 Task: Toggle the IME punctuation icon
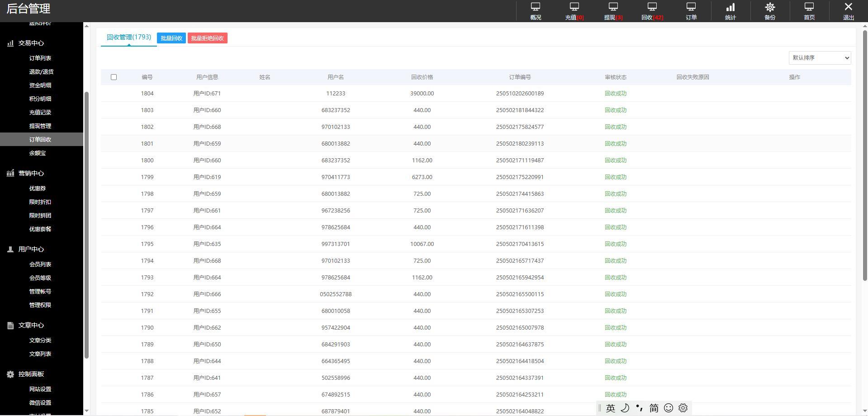(639, 408)
